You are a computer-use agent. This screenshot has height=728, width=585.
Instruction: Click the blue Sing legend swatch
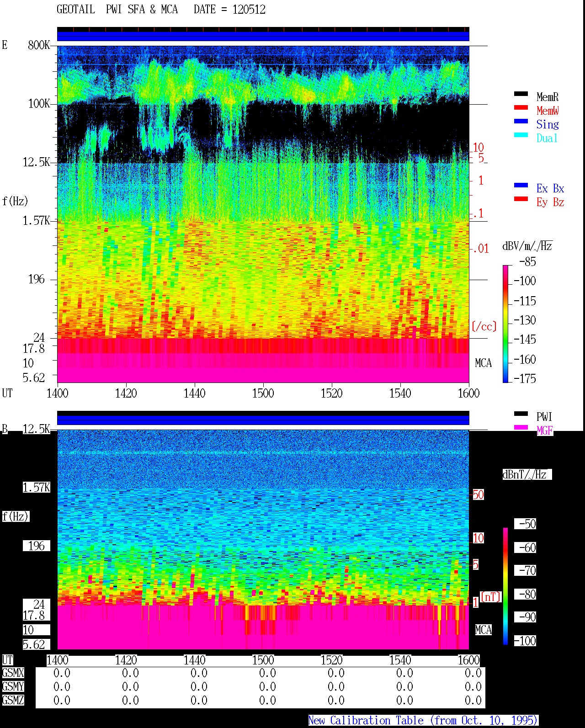pyautogui.click(x=521, y=121)
